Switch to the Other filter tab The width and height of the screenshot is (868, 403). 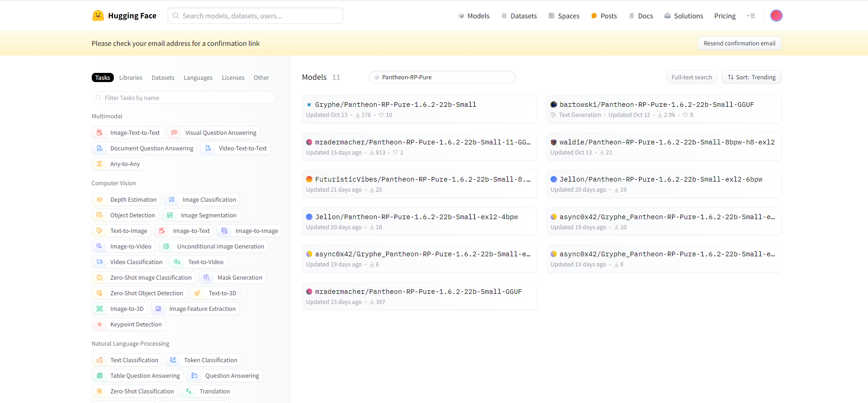click(x=261, y=77)
